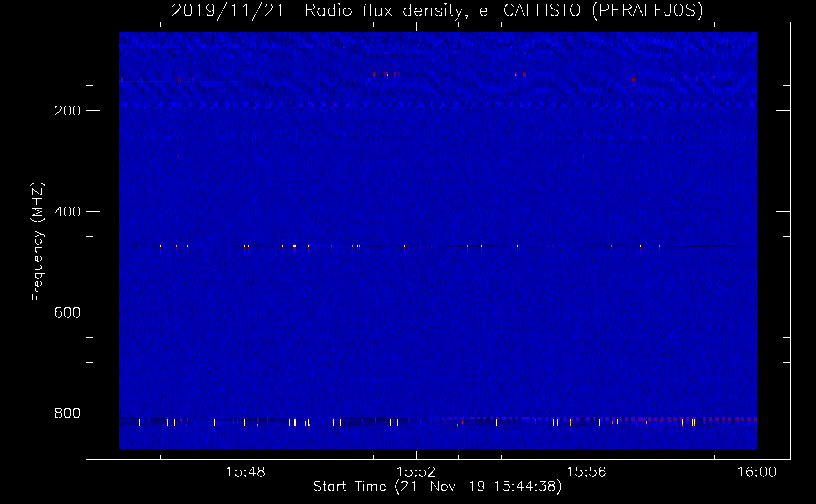
Task: Click the 16:00 time tick label
Action: point(757,472)
